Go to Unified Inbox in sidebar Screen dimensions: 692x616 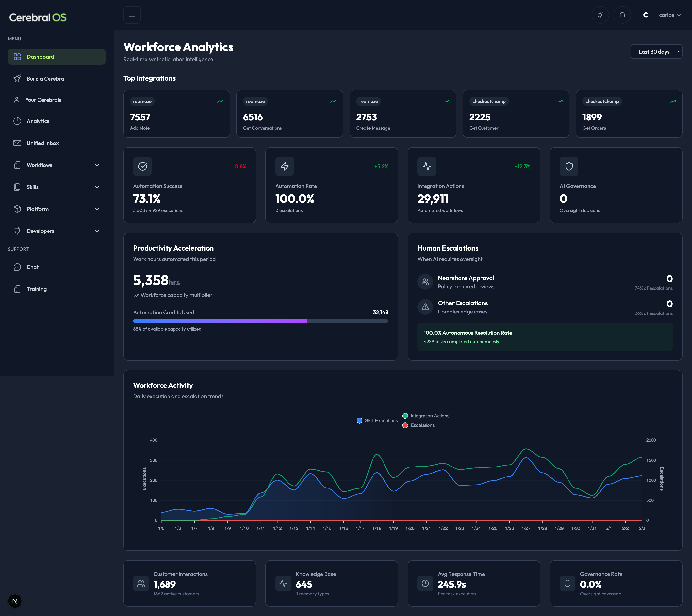(43, 143)
